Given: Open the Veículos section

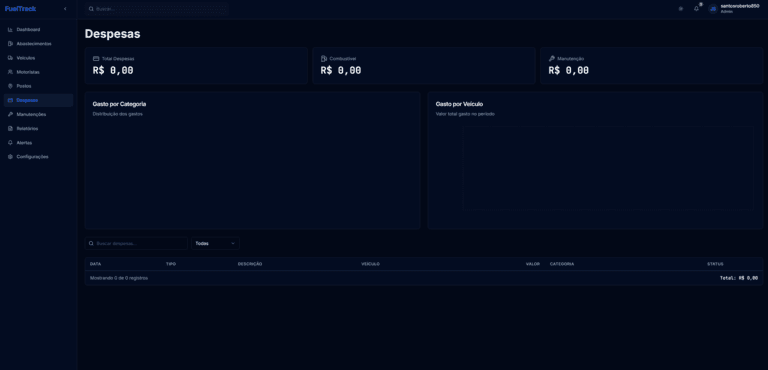Looking at the screenshot, I should click(38, 58).
